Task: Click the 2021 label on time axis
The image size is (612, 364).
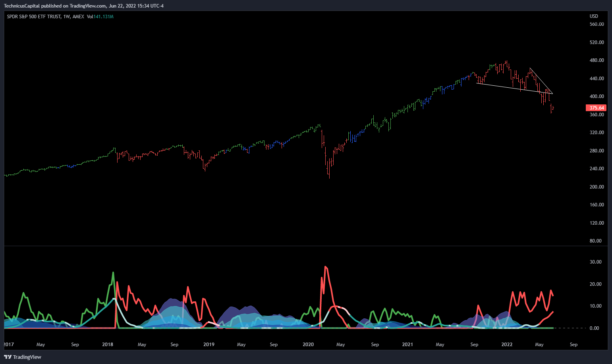Action: (x=407, y=345)
